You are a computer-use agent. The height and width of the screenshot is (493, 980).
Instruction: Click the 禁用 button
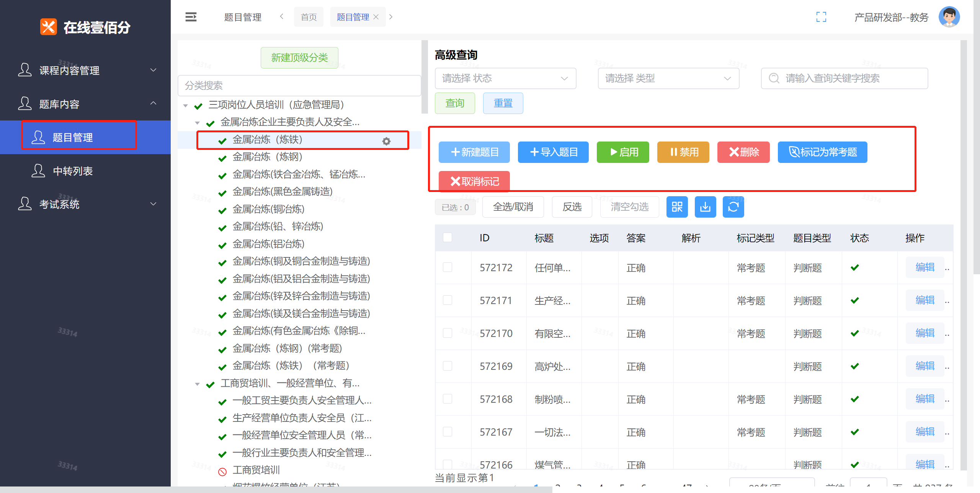pyautogui.click(x=683, y=152)
